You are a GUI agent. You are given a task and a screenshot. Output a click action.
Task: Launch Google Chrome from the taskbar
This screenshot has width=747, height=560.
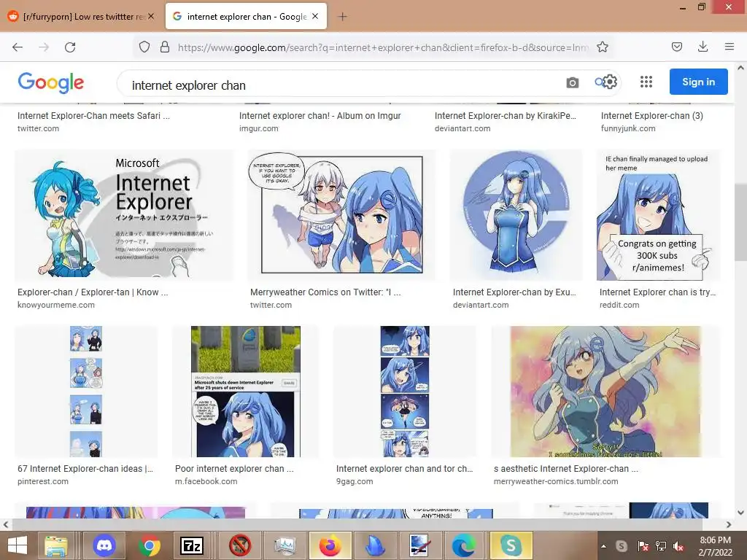click(x=149, y=545)
